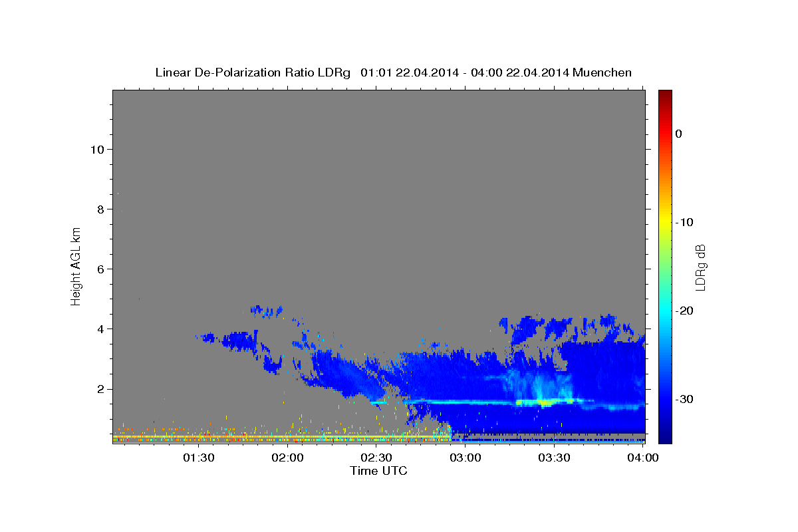798x532 pixels.
Task: Click the 02:00 time tick label
Action: 288,458
